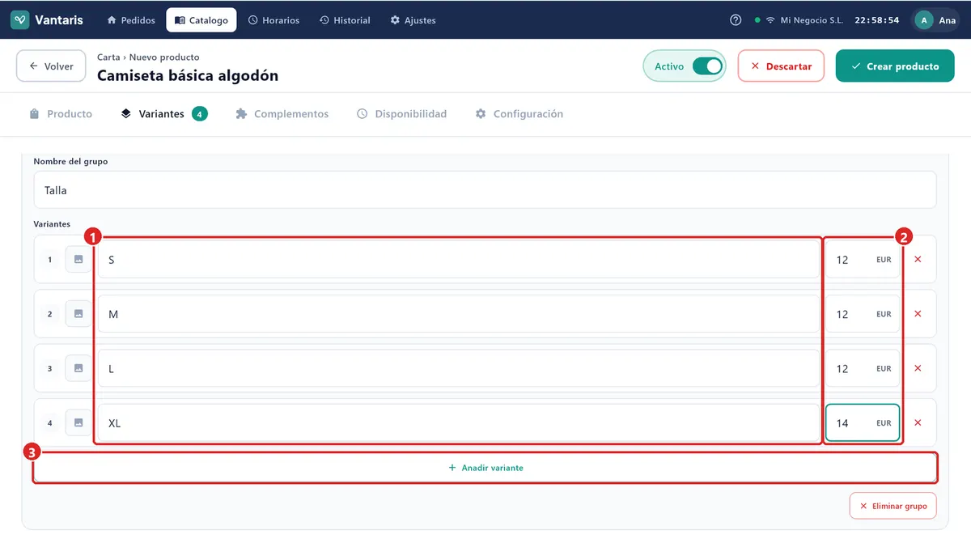This screenshot has width=971, height=560.
Task: Click the Eliminar grupo button
Action: (x=893, y=506)
